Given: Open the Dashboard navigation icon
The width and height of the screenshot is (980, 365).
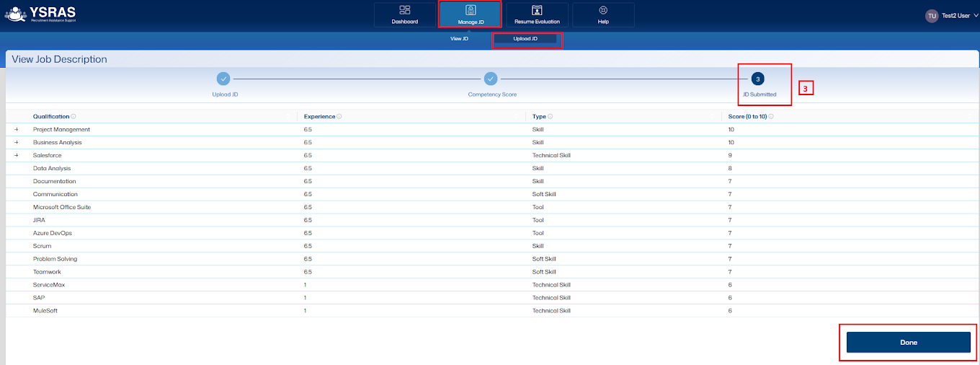Looking at the screenshot, I should click(x=404, y=10).
